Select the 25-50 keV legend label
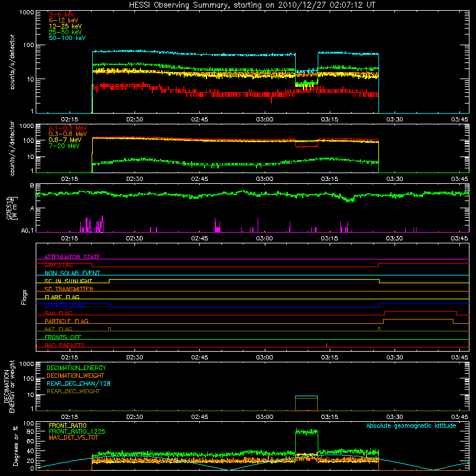The height and width of the screenshot is (476, 476). pyautogui.click(x=65, y=32)
